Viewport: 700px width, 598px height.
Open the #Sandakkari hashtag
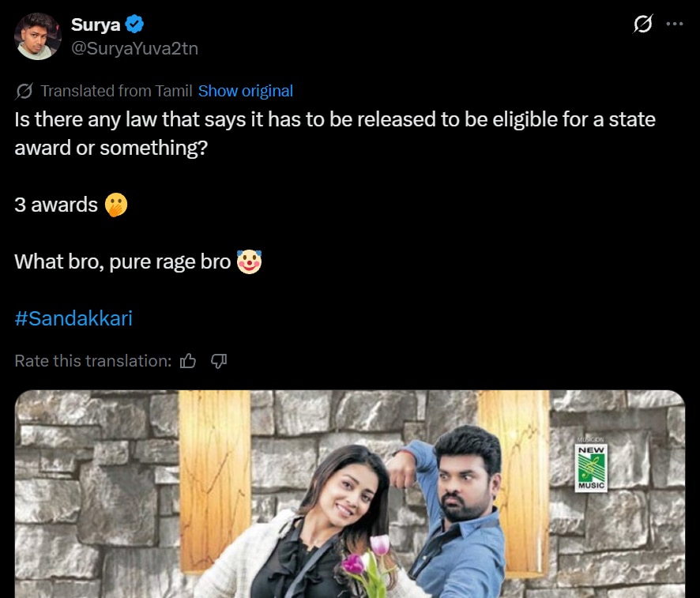coord(73,318)
